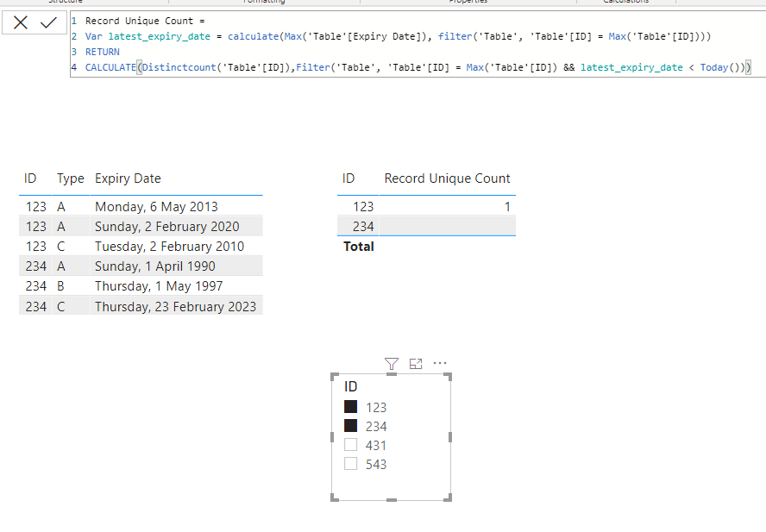Screen dimensions: 766x532
Task: Click the slicer's bottom-right corner handle
Action: coord(448,498)
